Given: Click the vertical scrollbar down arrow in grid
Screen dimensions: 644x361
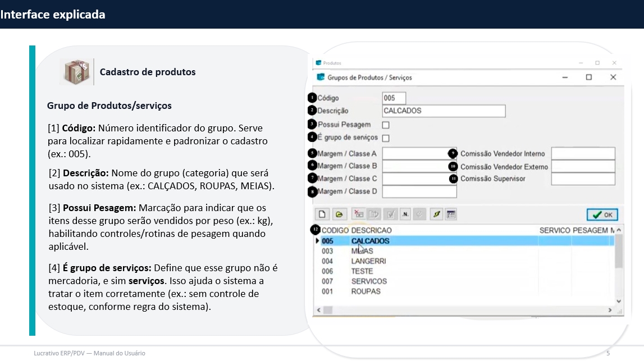Looking at the screenshot, I should click(619, 301).
